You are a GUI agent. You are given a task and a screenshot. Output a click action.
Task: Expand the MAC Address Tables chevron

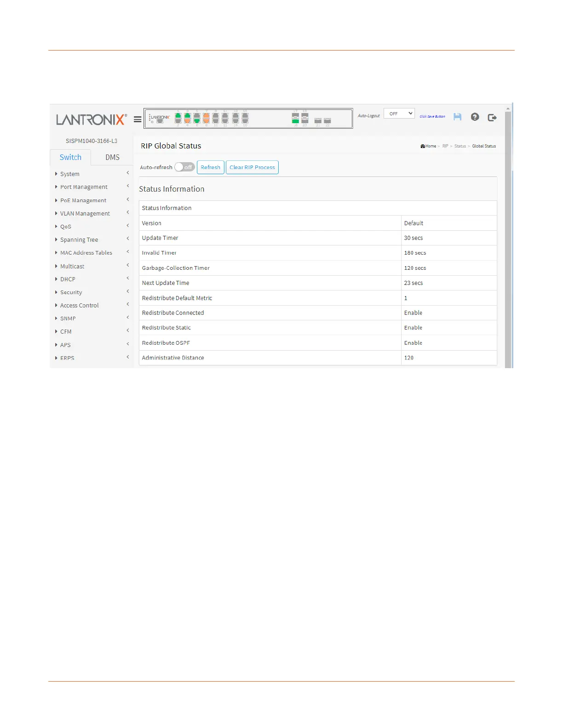127,251
